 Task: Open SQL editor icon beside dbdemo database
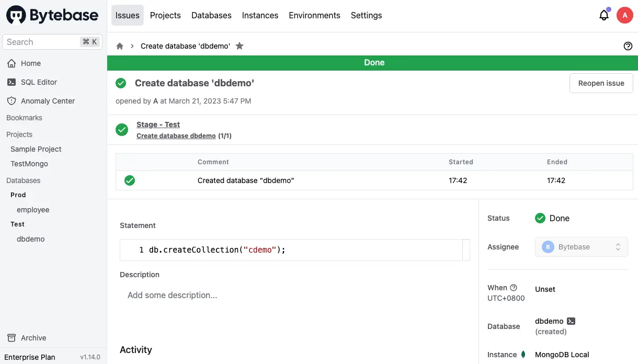tap(571, 321)
